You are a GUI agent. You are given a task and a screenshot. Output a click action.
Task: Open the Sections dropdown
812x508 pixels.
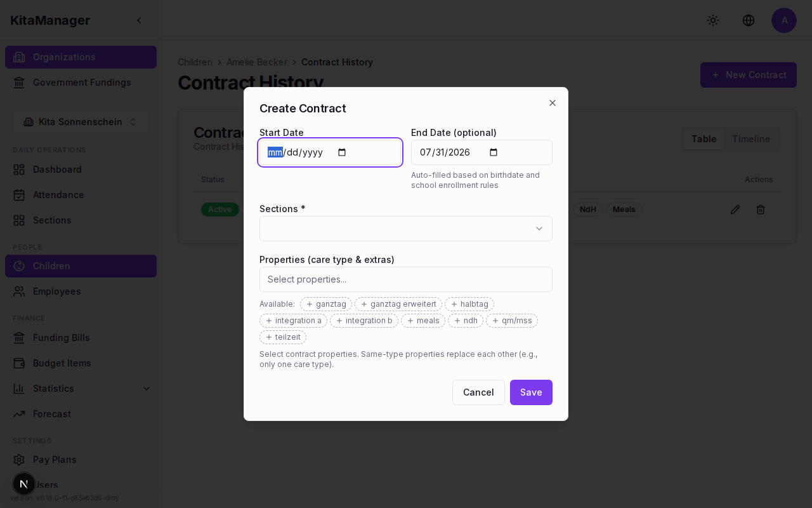[406, 229]
